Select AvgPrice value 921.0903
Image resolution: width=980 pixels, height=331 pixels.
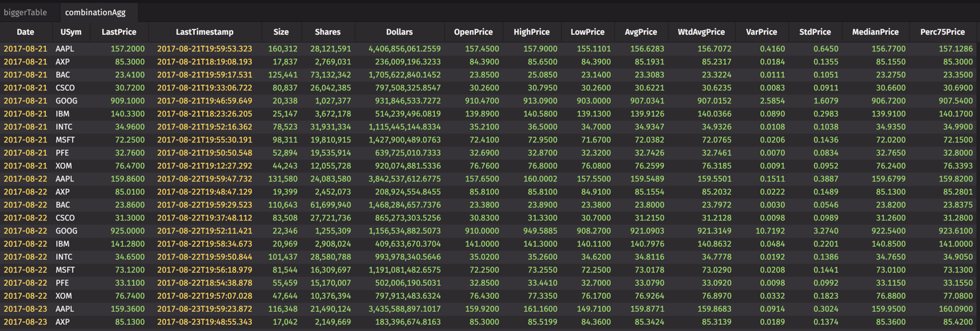(647, 231)
